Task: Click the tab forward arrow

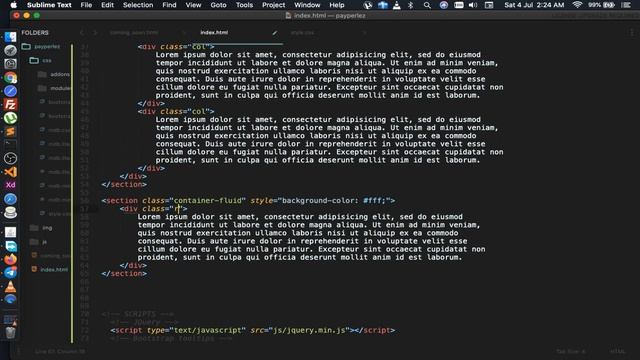Action: tap(95, 33)
